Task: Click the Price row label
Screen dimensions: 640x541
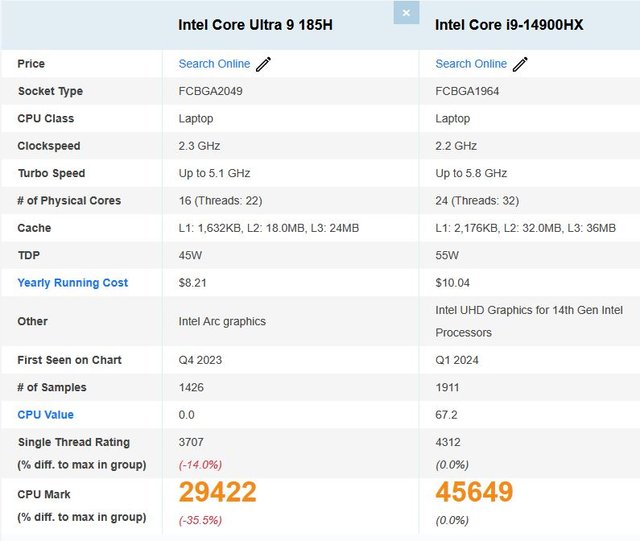Action: coord(31,64)
